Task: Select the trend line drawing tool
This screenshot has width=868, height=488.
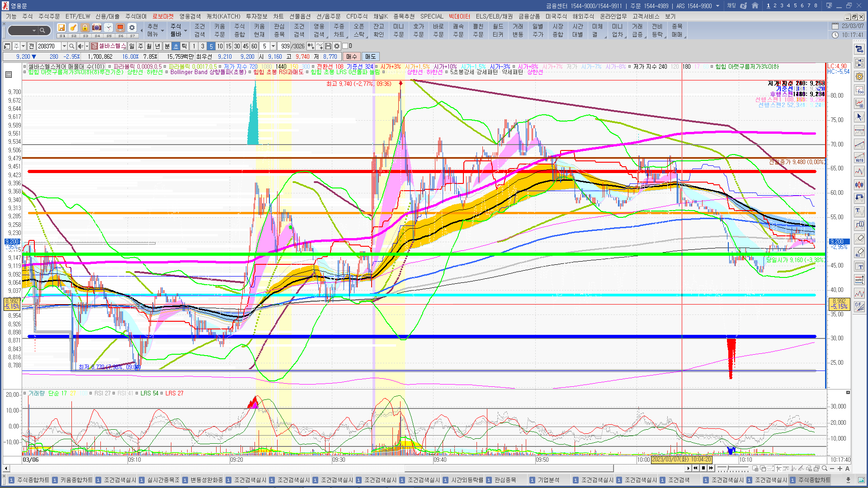Action: (859, 145)
